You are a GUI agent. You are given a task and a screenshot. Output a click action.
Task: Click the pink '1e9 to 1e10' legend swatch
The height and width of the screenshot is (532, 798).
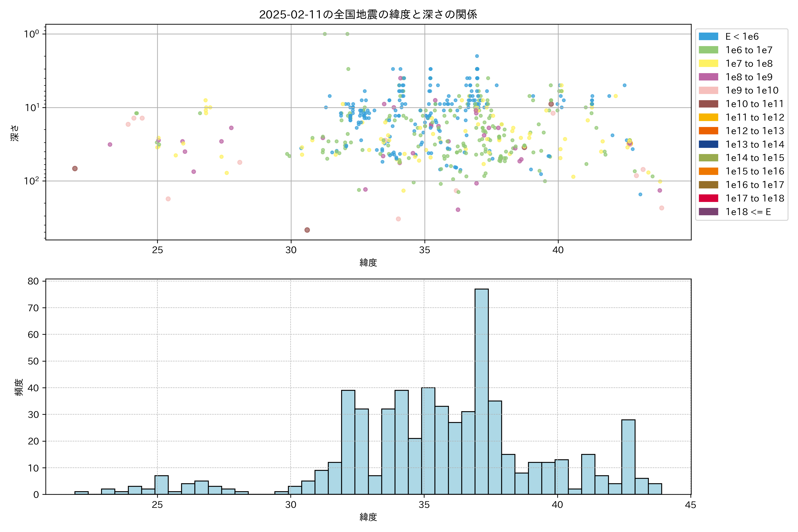point(708,91)
